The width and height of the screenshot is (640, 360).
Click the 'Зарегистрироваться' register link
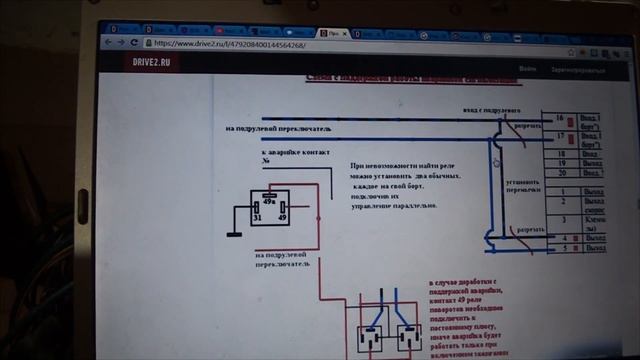tap(578, 70)
